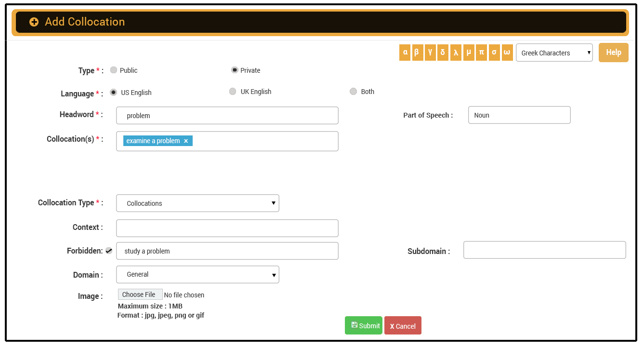The width and height of the screenshot is (644, 348).
Task: Insert the omega Greek character
Action: tap(507, 53)
